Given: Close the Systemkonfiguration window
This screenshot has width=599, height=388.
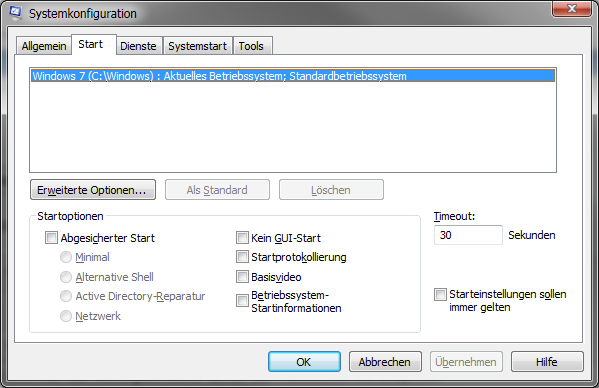Looking at the screenshot, I should pos(571,8).
